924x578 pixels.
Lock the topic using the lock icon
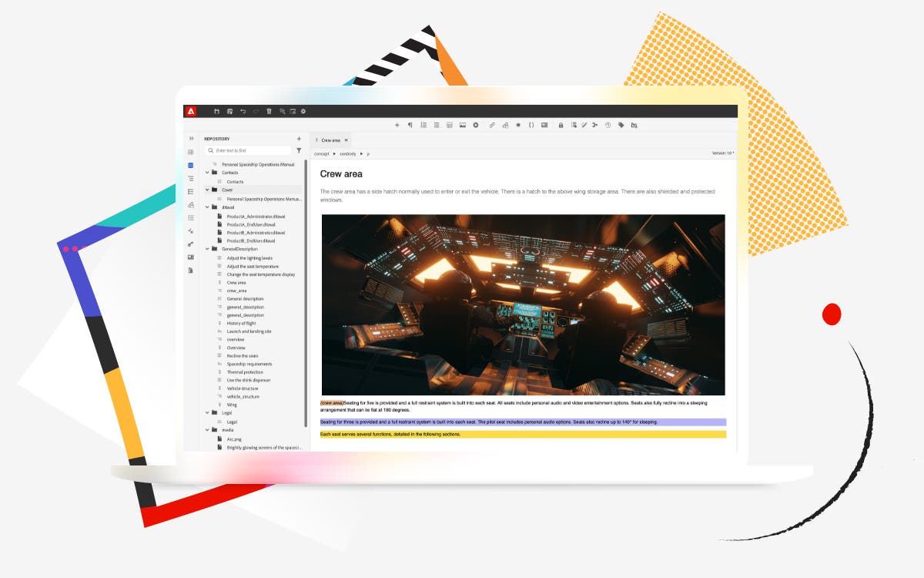pyautogui.click(x=560, y=124)
